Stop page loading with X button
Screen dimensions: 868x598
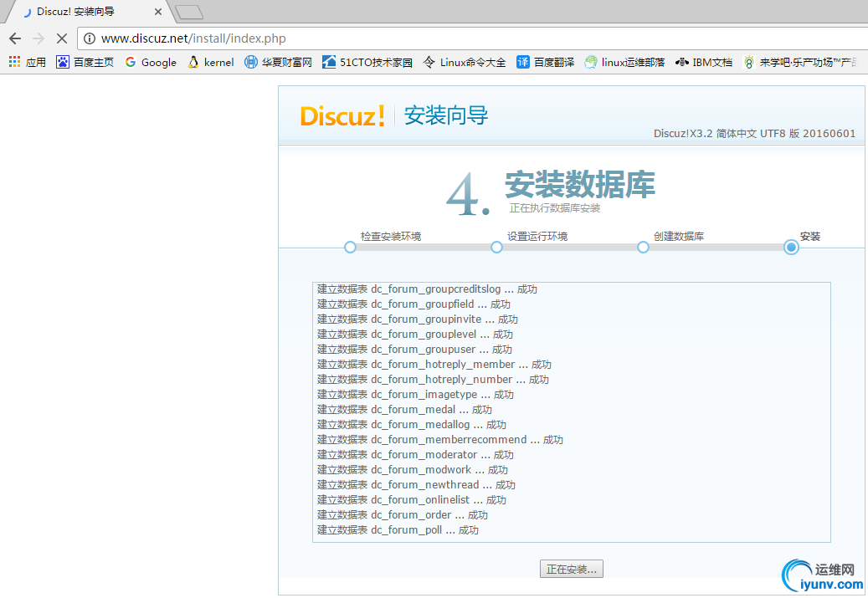tap(62, 38)
